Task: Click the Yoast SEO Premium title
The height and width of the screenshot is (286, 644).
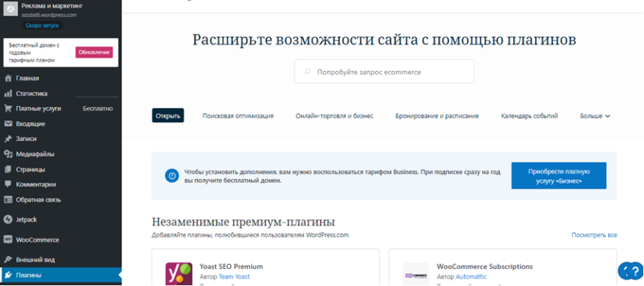Action: (232, 267)
